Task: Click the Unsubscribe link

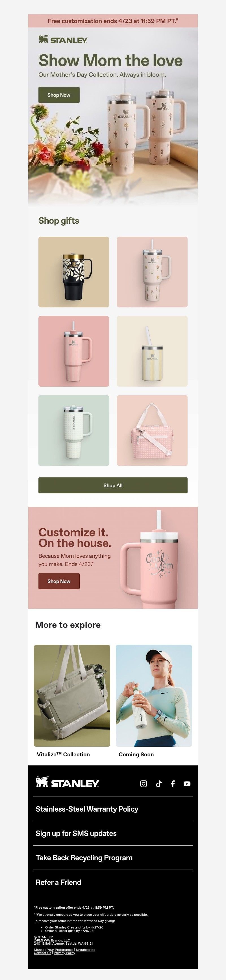Action: pos(86,949)
